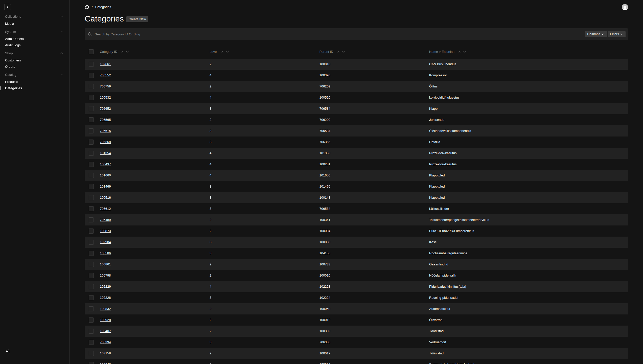The height and width of the screenshot is (364, 643).
Task: Go to Media in sidebar
Action: tap(10, 24)
